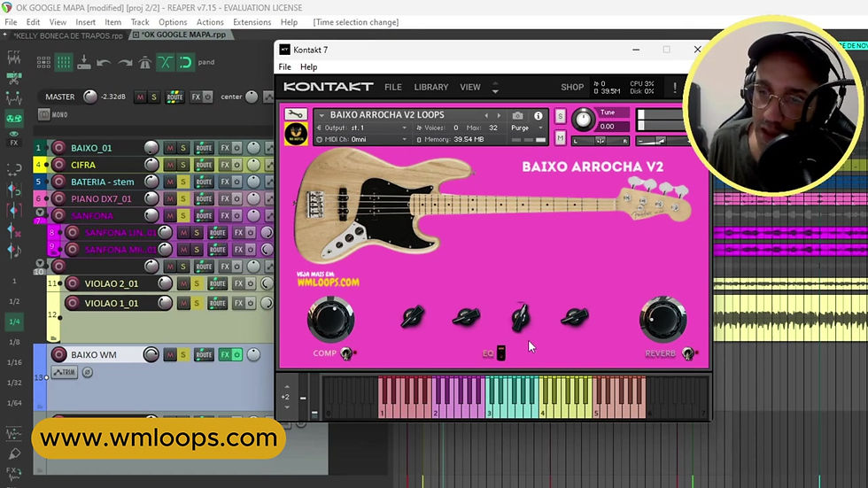Toggle the Kontakt instrument Solo S button
The image size is (868, 488).
click(560, 116)
